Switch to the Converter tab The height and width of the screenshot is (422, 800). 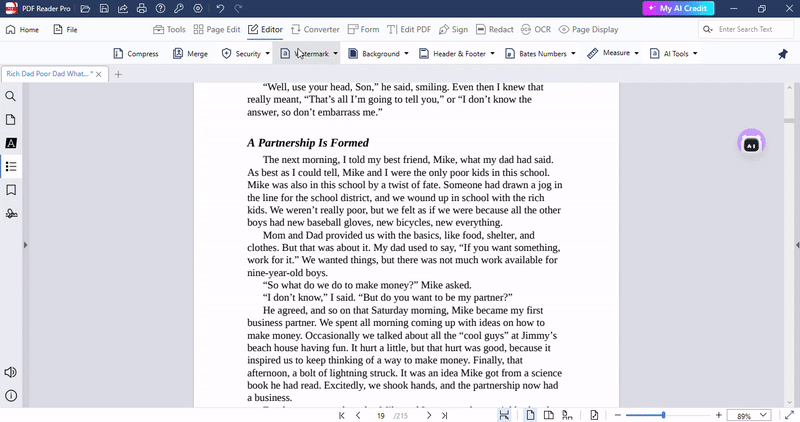pos(315,30)
